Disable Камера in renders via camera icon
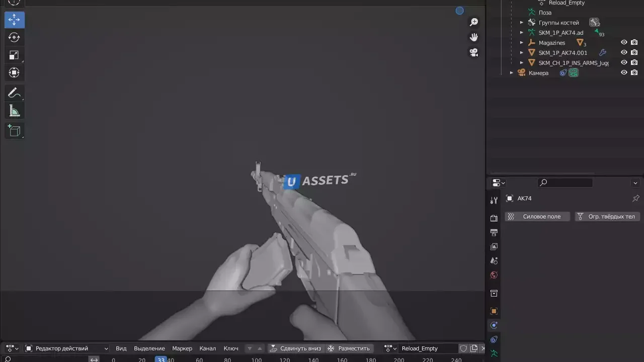 tap(634, 72)
